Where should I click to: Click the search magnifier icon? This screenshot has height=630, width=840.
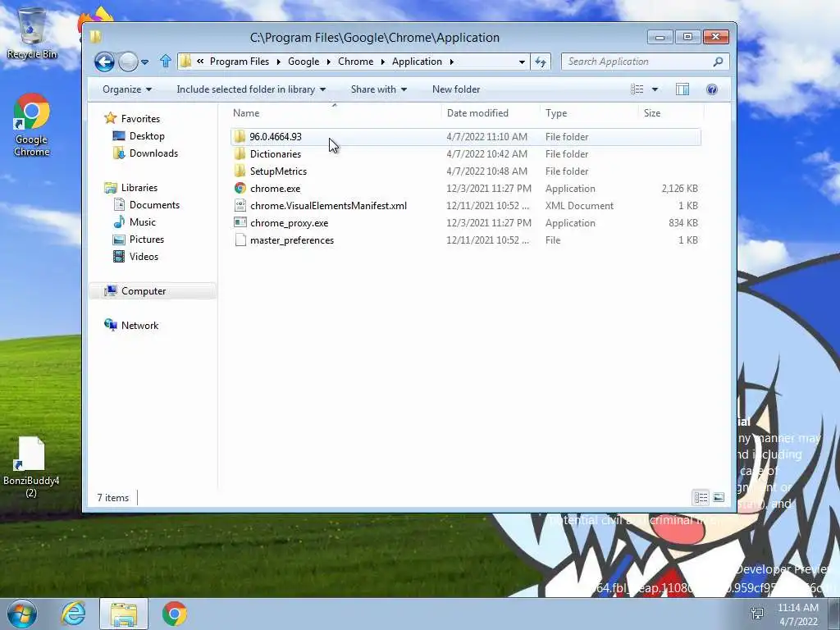click(x=718, y=62)
